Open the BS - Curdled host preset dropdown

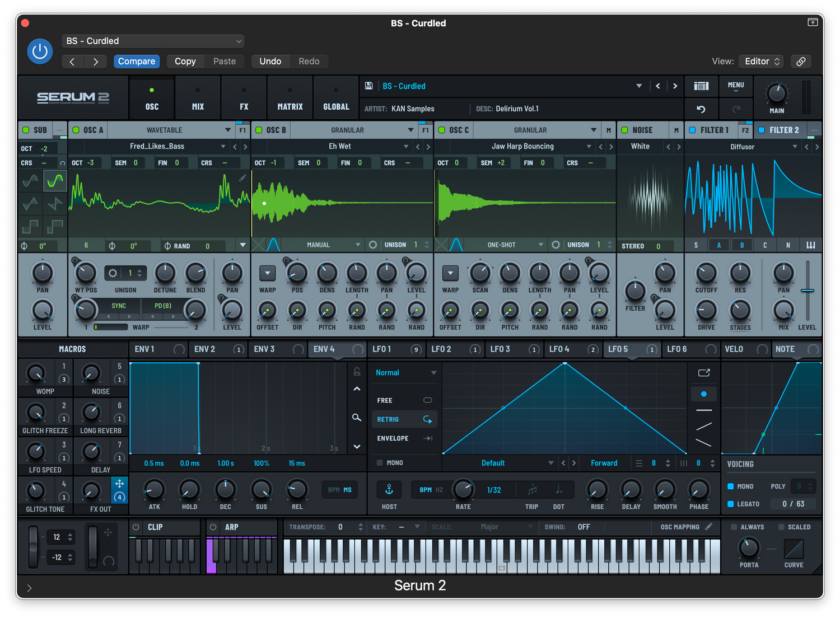pos(153,41)
